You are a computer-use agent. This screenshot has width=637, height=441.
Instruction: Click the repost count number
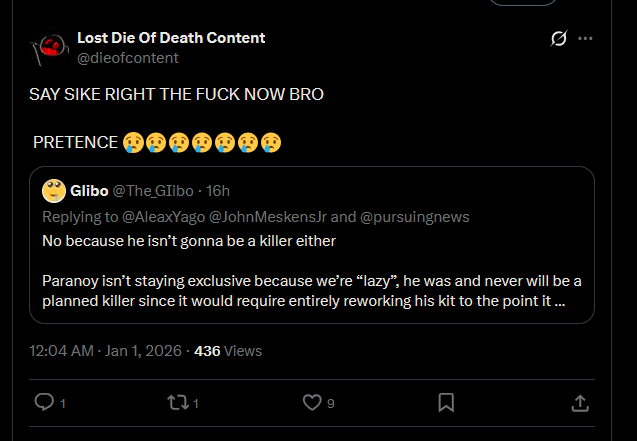click(x=196, y=403)
